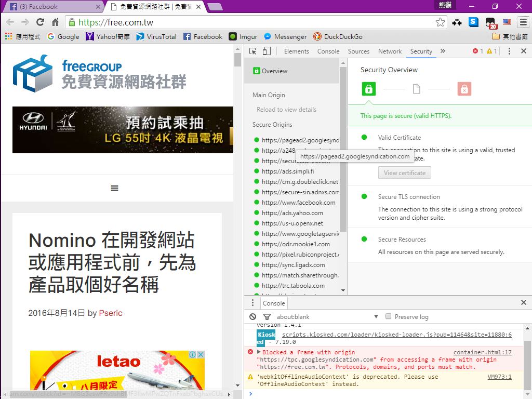Select the inspect element picker icon
The height and width of the screenshot is (399, 532).
pyautogui.click(x=252, y=51)
